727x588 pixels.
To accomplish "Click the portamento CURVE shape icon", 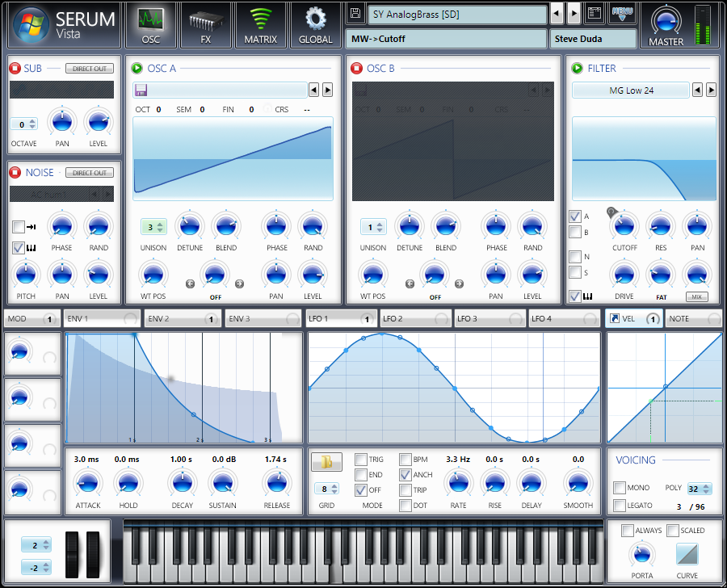I will (687, 554).
